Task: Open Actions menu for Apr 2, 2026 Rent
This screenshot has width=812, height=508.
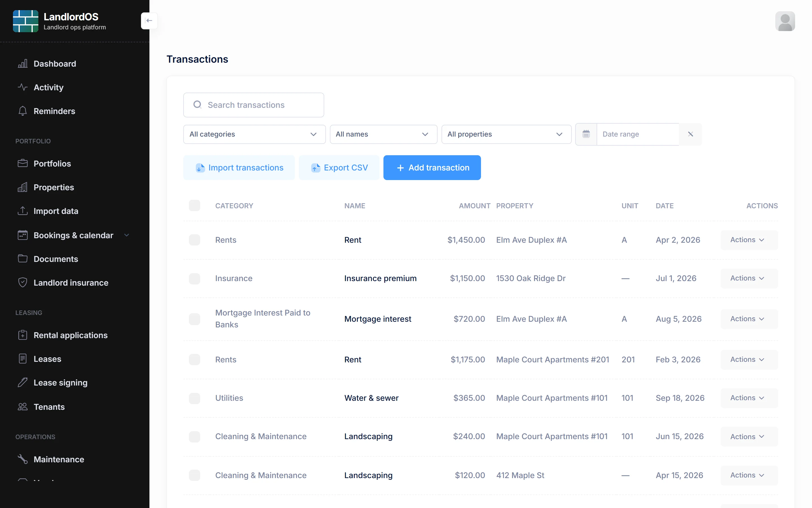Action: click(749, 240)
